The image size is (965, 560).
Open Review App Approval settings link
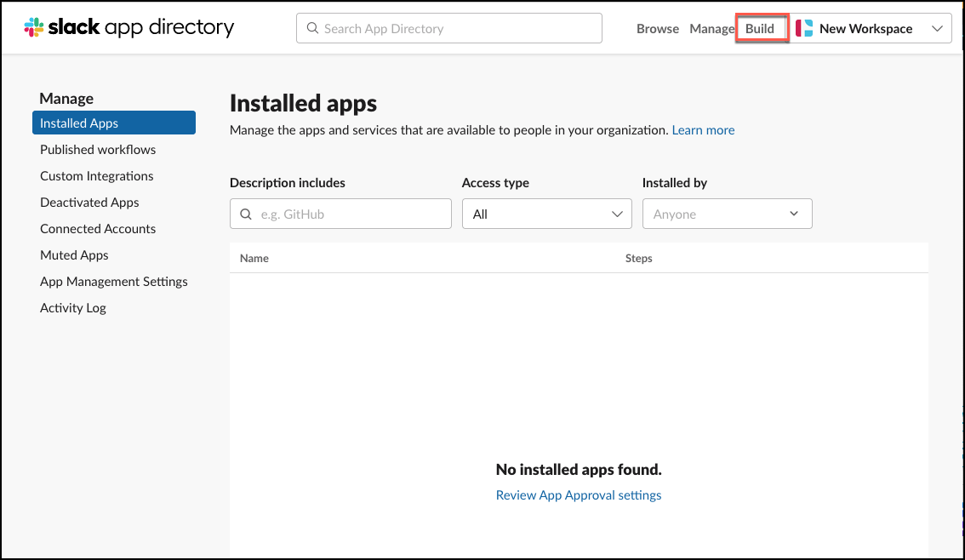579,494
